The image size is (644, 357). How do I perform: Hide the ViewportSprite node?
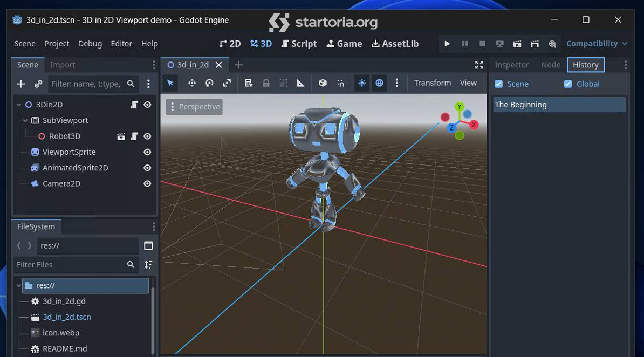point(147,152)
